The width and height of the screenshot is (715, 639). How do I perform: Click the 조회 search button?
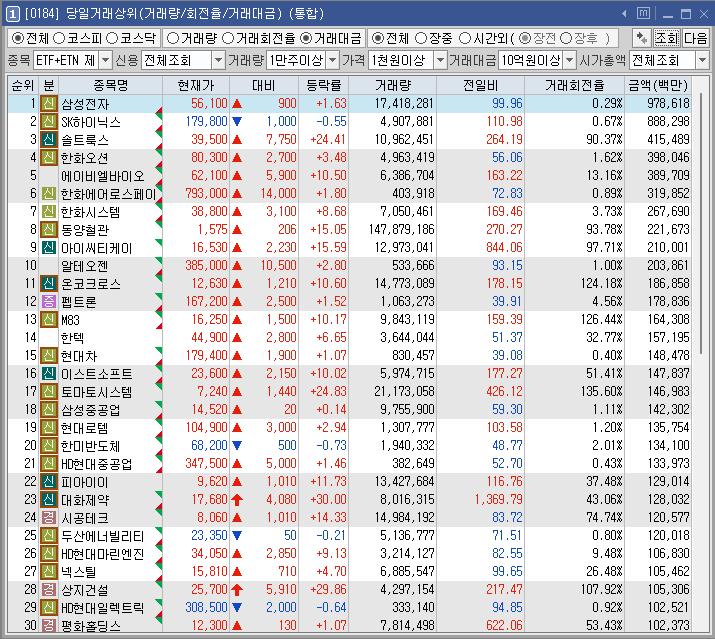667,38
